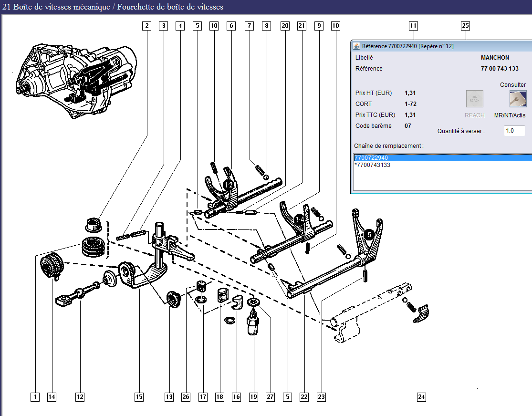Click the Prix HT (EUR) label
This screenshot has height=416, width=532.
point(374,93)
